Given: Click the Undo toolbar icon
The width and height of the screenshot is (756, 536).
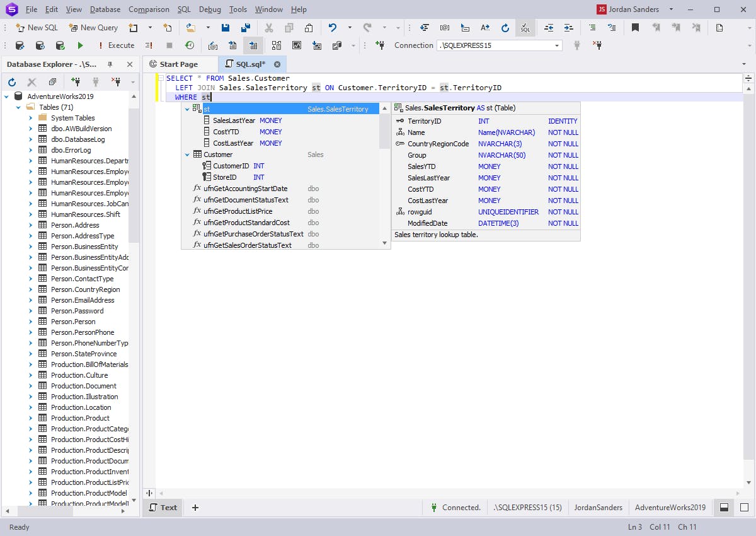Looking at the screenshot, I should point(333,28).
